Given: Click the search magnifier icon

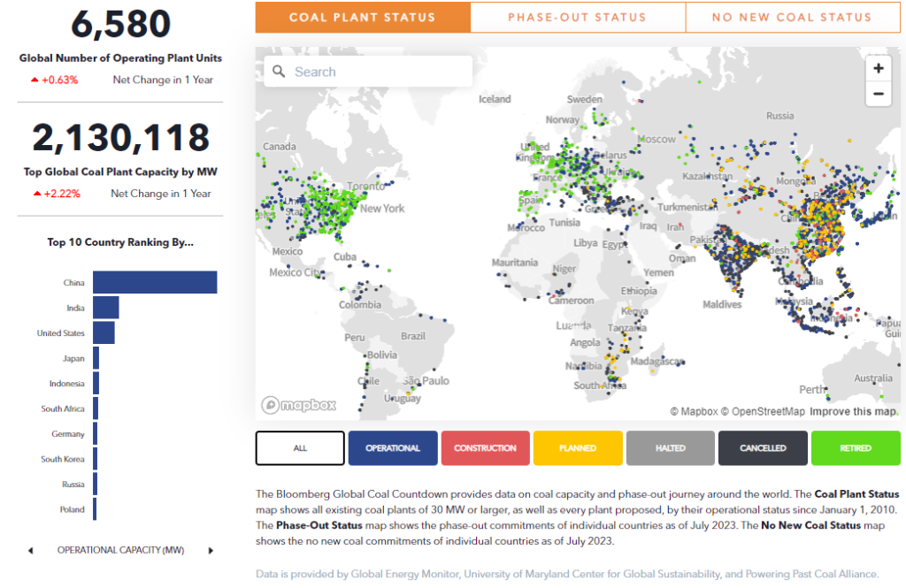Looking at the screenshot, I should tap(279, 71).
